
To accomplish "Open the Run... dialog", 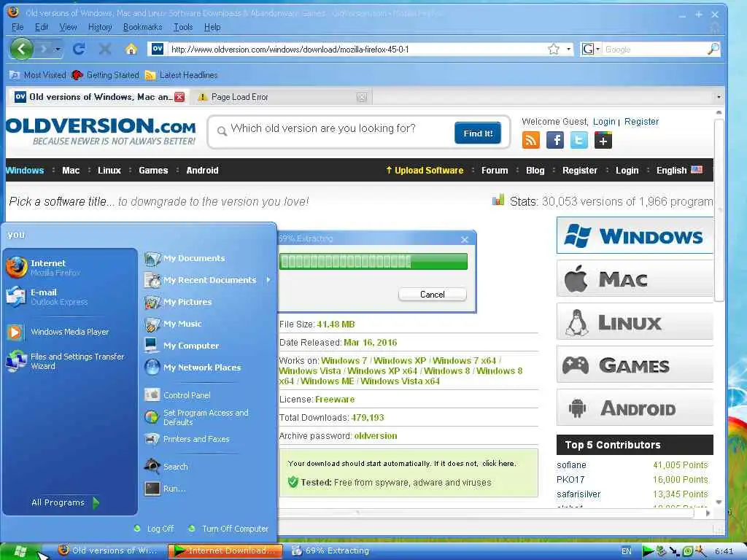I will point(208,489).
